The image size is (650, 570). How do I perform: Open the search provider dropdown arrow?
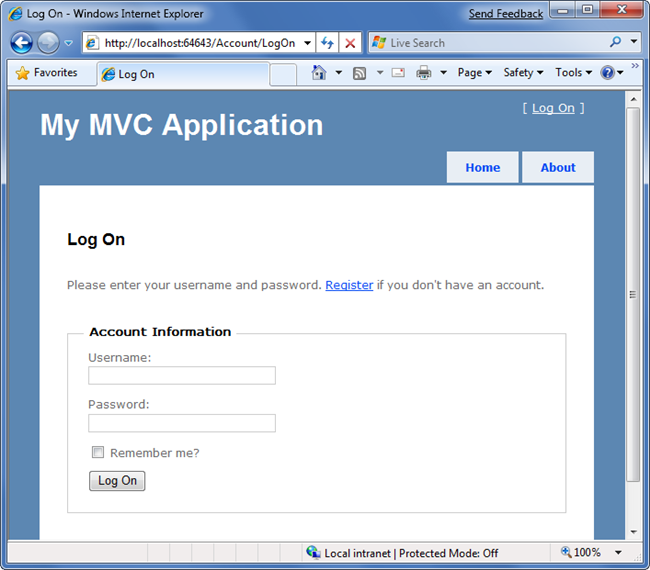633,41
